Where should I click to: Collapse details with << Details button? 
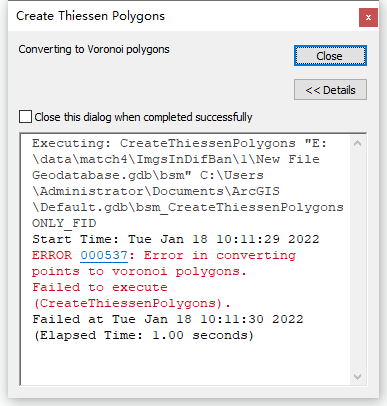[330, 90]
